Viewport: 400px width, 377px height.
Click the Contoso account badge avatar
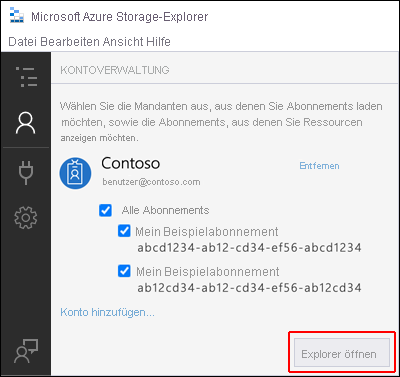point(75,173)
